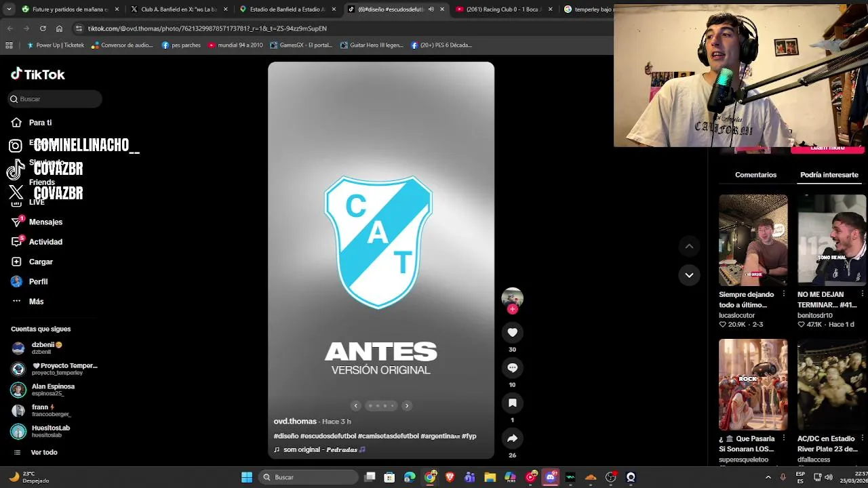
Task: Click Cargar to upload a video
Action: (x=33, y=262)
